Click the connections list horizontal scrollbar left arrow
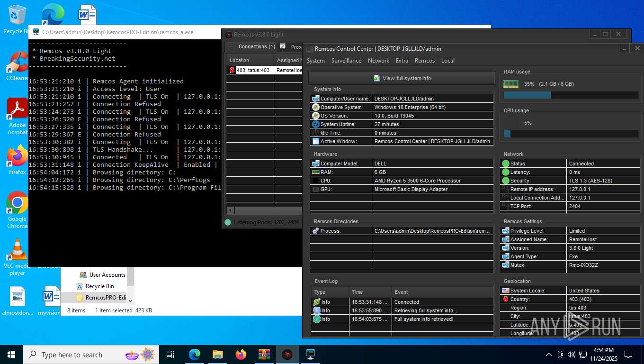 pyautogui.click(x=230, y=210)
